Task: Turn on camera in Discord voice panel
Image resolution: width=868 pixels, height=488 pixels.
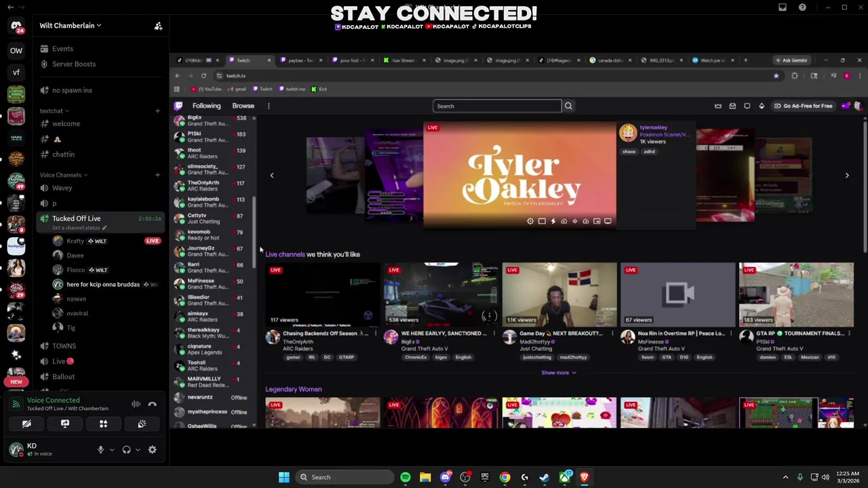Action: 26,424
